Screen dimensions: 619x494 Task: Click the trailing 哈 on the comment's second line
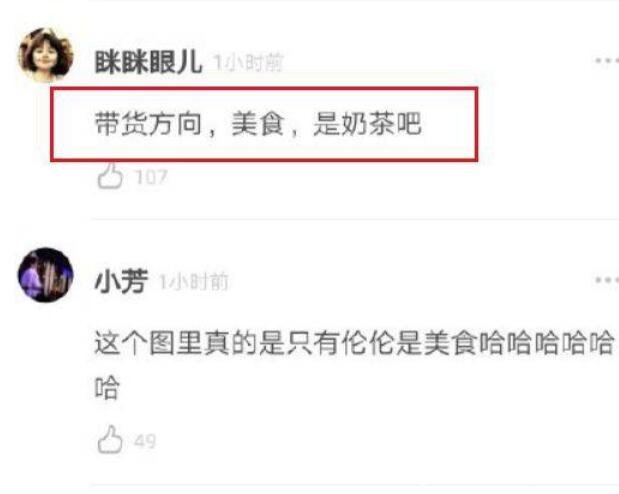pos(107,387)
